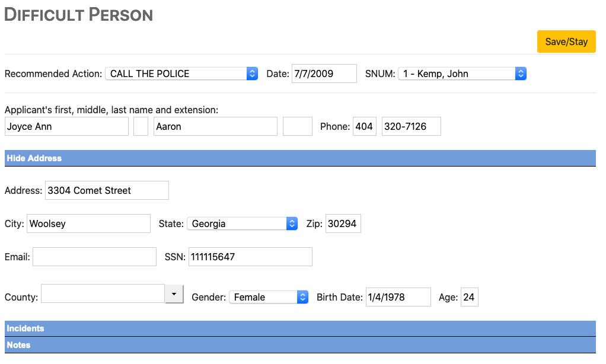Screen dimensions: 606x364
Task: Click the empty Email field
Action: pyautogui.click(x=94, y=257)
